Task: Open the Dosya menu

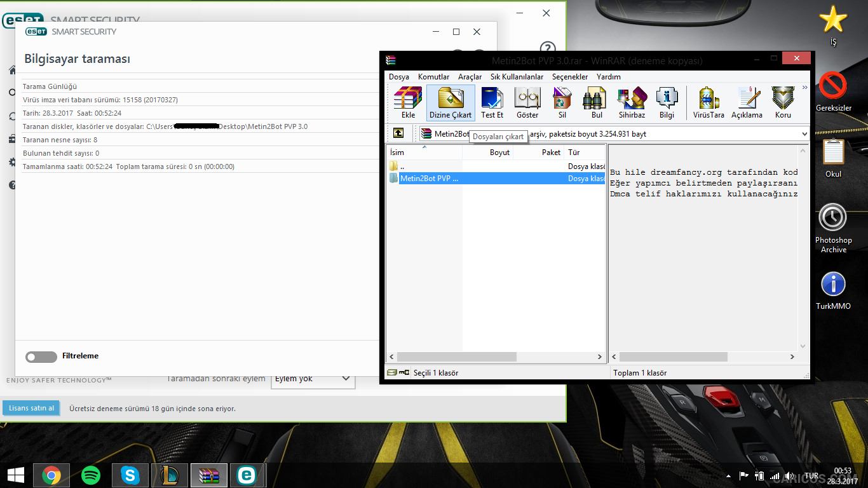Action: pyautogui.click(x=399, y=77)
